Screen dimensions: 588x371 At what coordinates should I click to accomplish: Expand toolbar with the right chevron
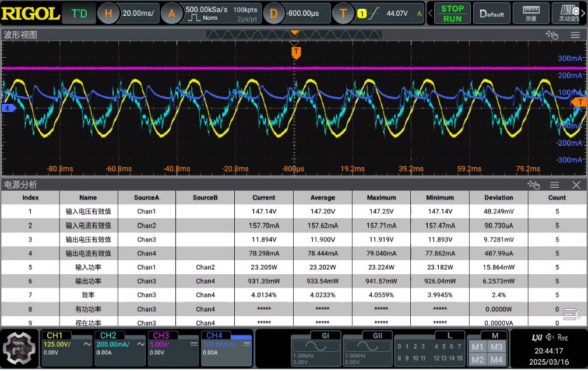point(583,13)
